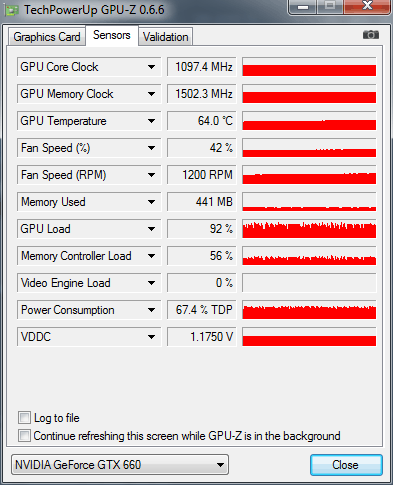This screenshot has height=485, width=393.
Task: Click the GPU-Z app icon in title bar
Action: pos(12,10)
